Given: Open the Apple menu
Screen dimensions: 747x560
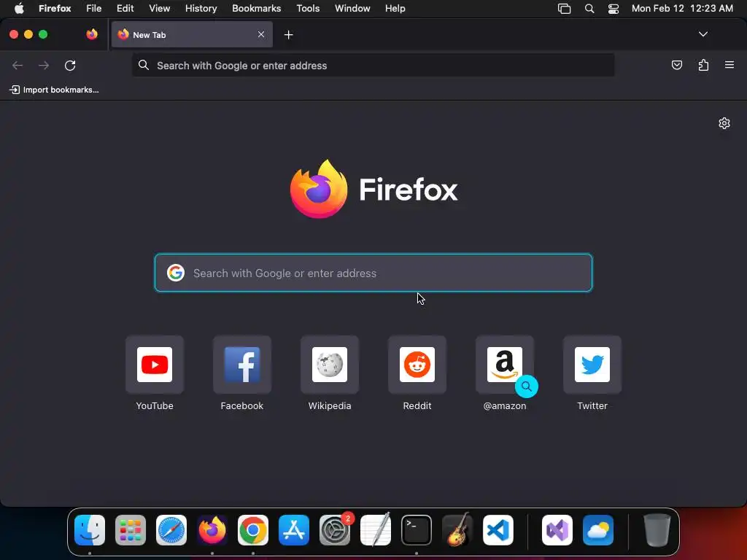Looking at the screenshot, I should click(19, 9).
